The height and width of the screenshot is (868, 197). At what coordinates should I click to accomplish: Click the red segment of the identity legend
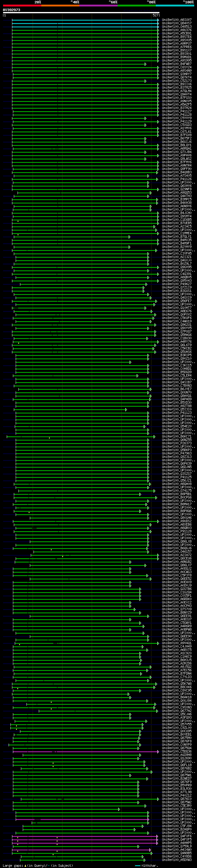click(x=22, y=6)
